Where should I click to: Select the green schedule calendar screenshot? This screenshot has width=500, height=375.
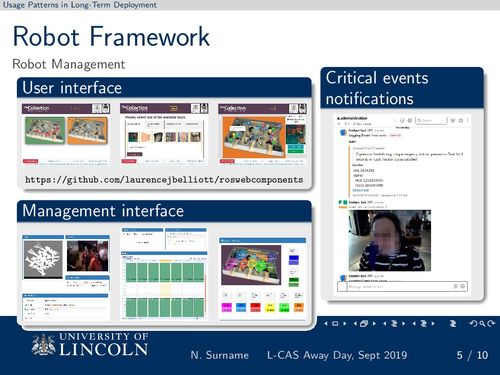(x=164, y=285)
